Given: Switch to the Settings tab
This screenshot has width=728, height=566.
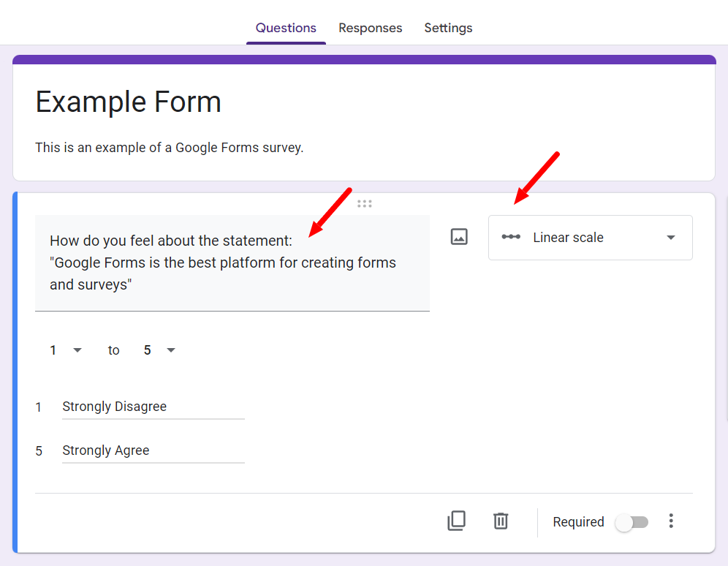Looking at the screenshot, I should tap(448, 28).
